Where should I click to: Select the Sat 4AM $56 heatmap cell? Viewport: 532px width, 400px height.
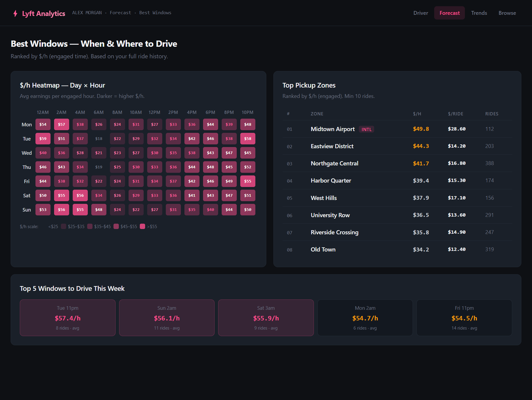coord(80,195)
